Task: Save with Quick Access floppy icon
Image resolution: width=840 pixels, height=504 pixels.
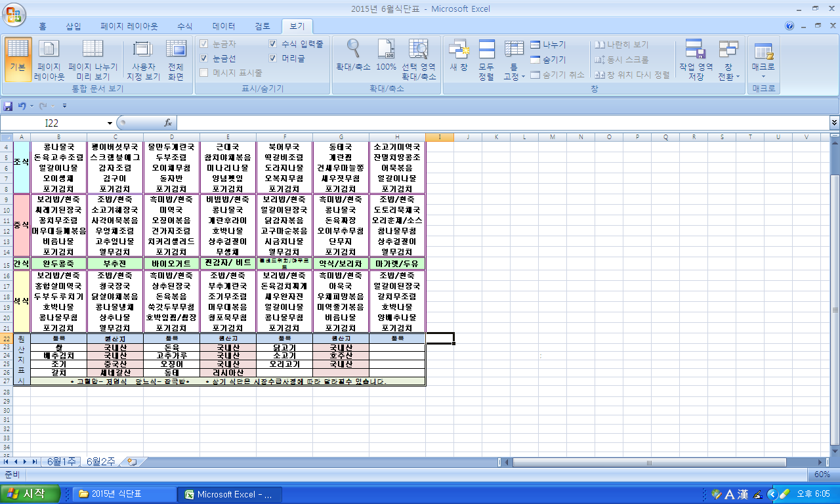Action: click(x=9, y=106)
